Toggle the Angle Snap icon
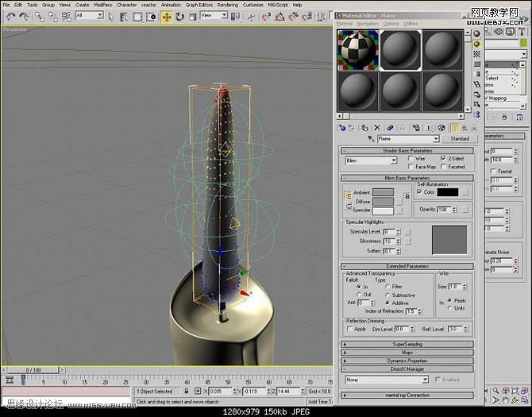This screenshot has height=417, width=532. pyautogui.click(x=279, y=17)
